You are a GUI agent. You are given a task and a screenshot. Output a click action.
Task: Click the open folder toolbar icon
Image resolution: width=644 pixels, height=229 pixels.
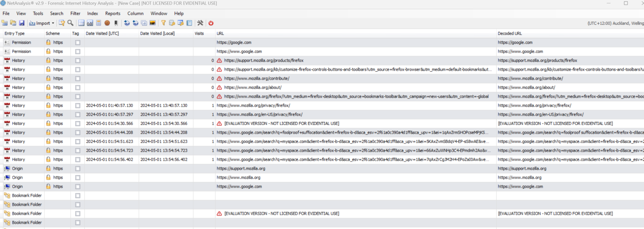click(x=13, y=23)
